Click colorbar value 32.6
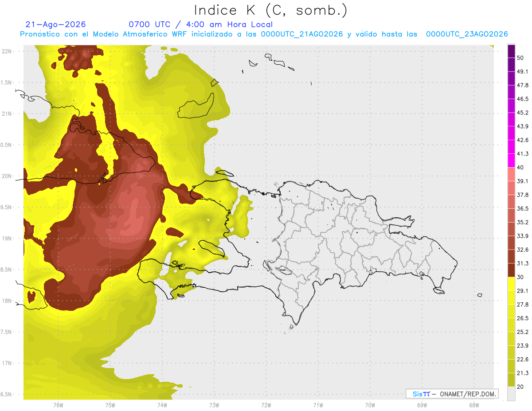This screenshot has height=411, width=532. (523, 250)
